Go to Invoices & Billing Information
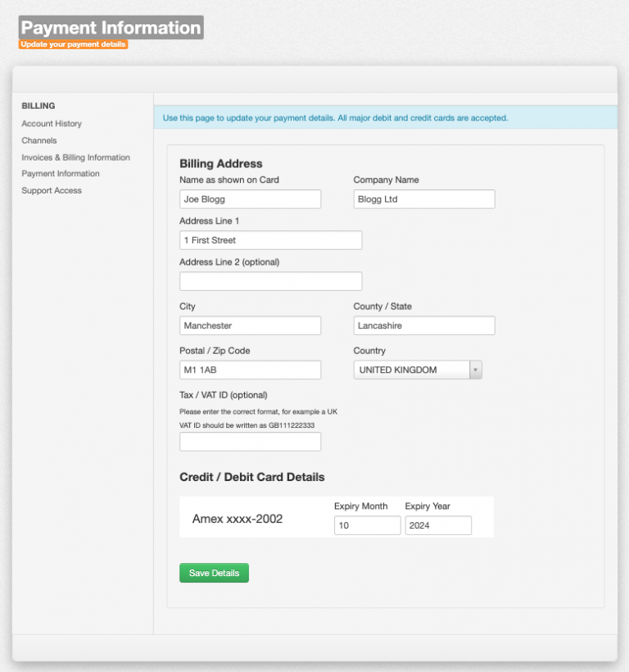The image size is (629, 672). point(75,157)
